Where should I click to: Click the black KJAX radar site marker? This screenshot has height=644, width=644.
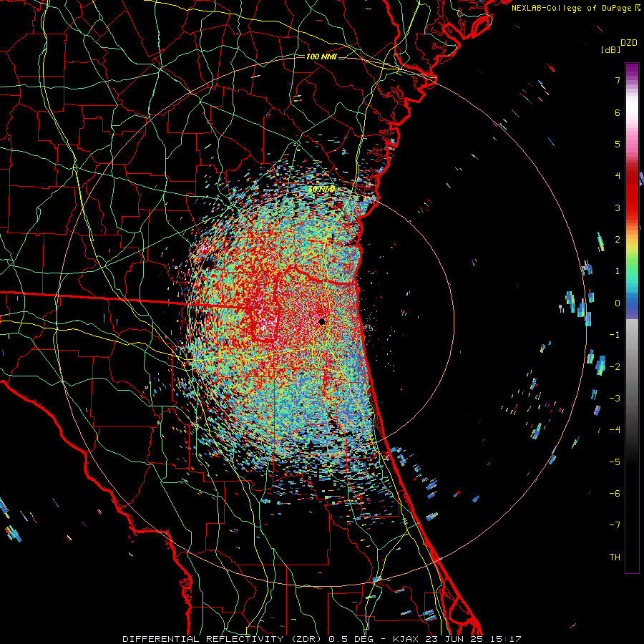[x=323, y=321]
